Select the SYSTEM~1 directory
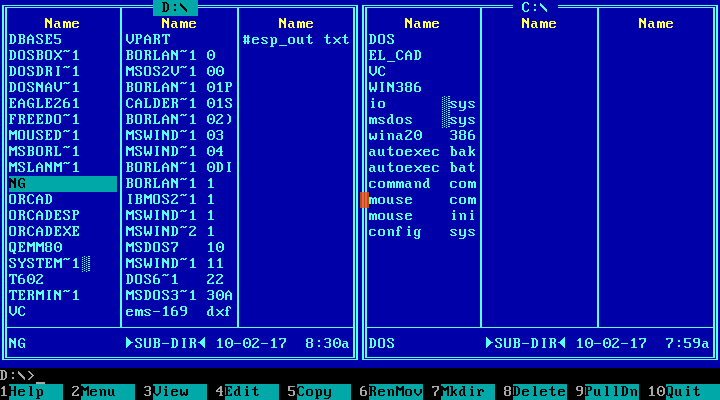The height and width of the screenshot is (400, 720). pyautogui.click(x=44, y=264)
